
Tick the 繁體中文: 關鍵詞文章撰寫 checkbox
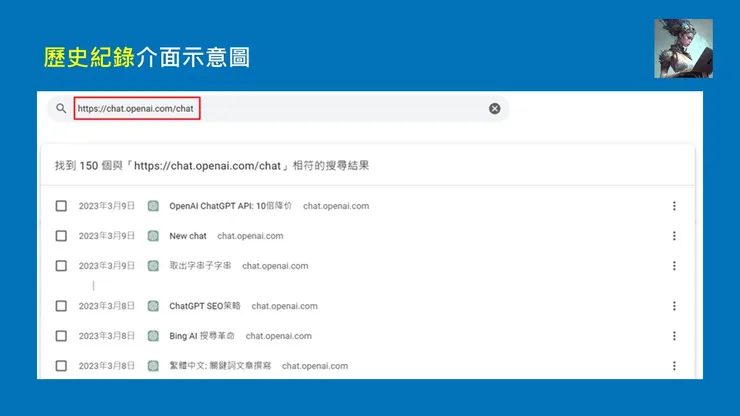pos(61,366)
